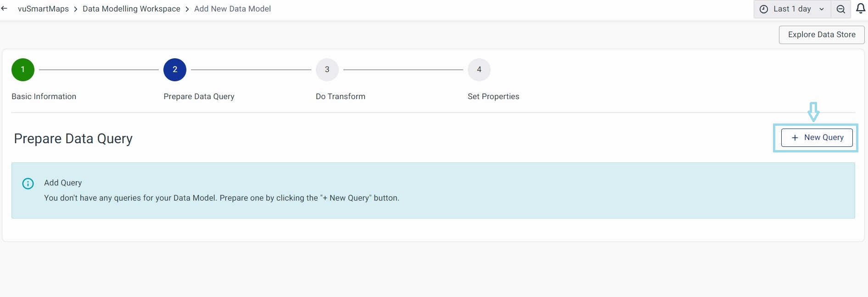The width and height of the screenshot is (868, 297).
Task: Click the Prepare Data Query step label
Action: tap(199, 96)
